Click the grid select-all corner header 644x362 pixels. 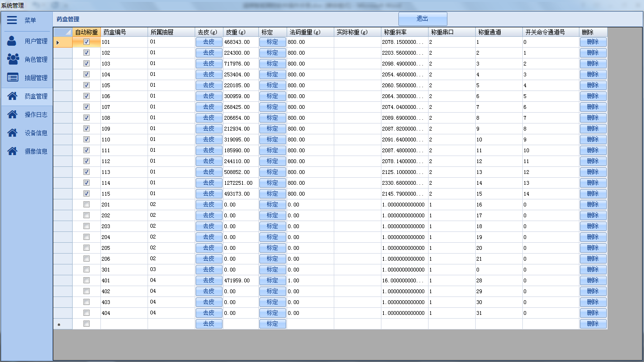coord(62,32)
